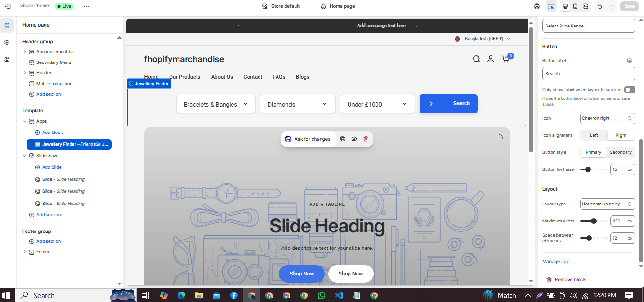
Task: Click the storefront search magnifier icon
Action: (476, 59)
